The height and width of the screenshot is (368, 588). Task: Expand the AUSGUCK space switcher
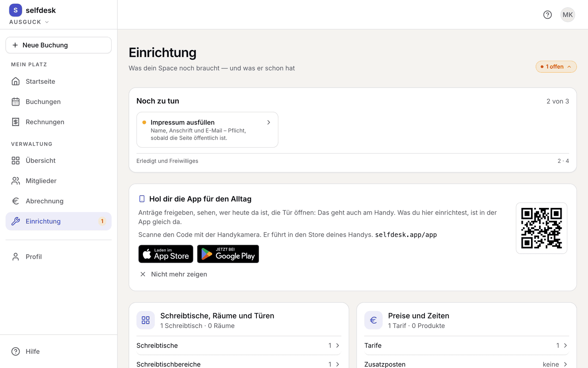(x=29, y=22)
